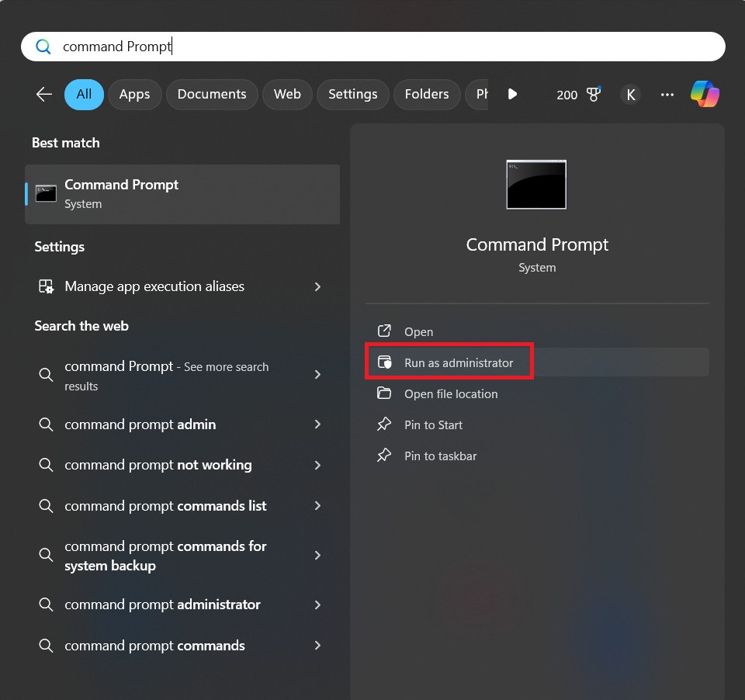Click the K user account avatar
745x700 pixels.
point(630,95)
